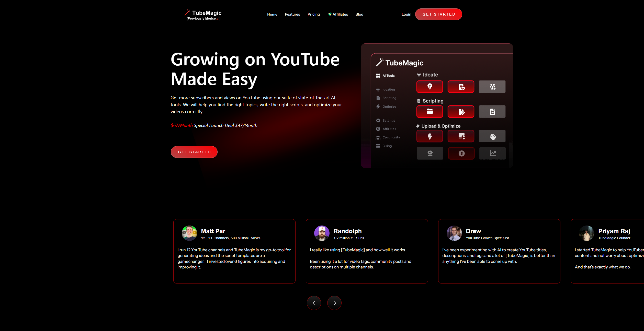Click the Ideate lightbulb icon
The height and width of the screenshot is (331, 644).
429,86
